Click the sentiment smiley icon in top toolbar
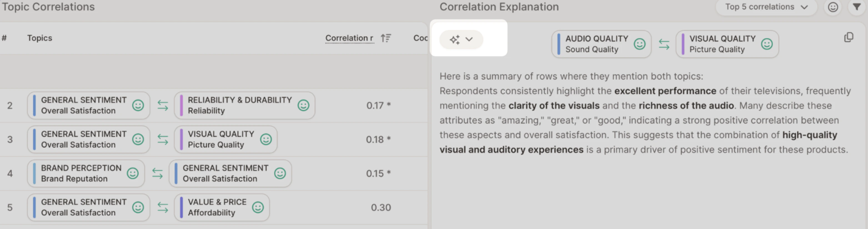The height and width of the screenshot is (229, 868). coord(833,7)
